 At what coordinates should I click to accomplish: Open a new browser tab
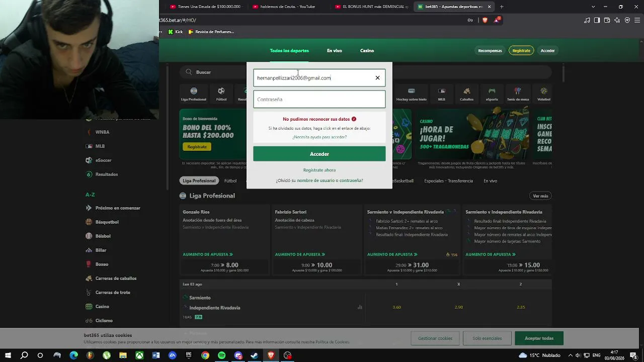pos(502,7)
